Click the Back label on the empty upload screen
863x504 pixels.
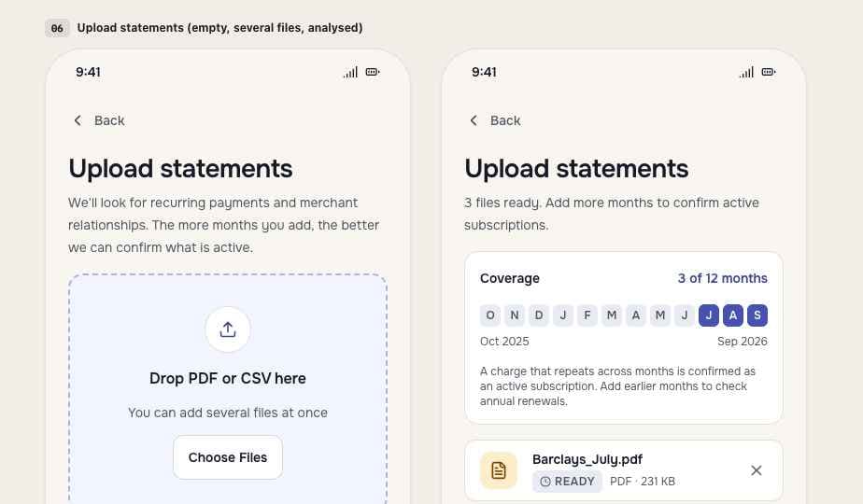click(109, 120)
